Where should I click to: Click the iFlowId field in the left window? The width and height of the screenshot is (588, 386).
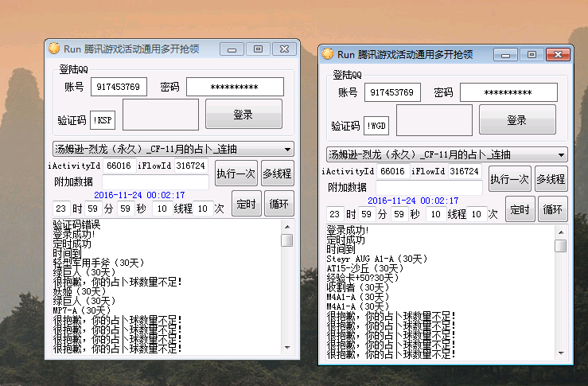point(191,166)
